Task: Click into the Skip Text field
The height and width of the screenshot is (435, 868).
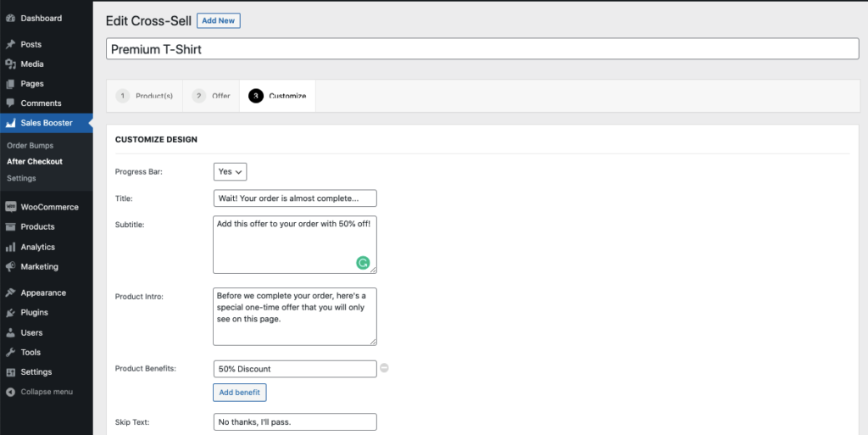Action: (x=295, y=421)
